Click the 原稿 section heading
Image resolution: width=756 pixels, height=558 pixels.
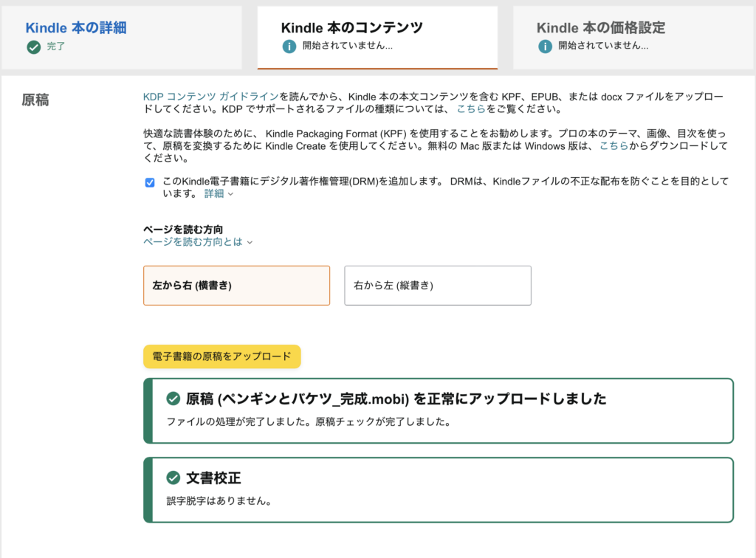tap(35, 100)
